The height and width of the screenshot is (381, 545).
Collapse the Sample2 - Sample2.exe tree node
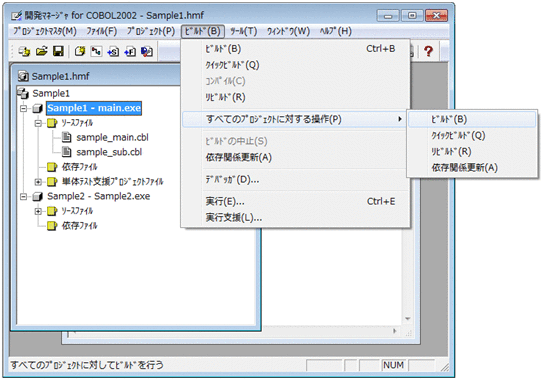click(x=23, y=197)
